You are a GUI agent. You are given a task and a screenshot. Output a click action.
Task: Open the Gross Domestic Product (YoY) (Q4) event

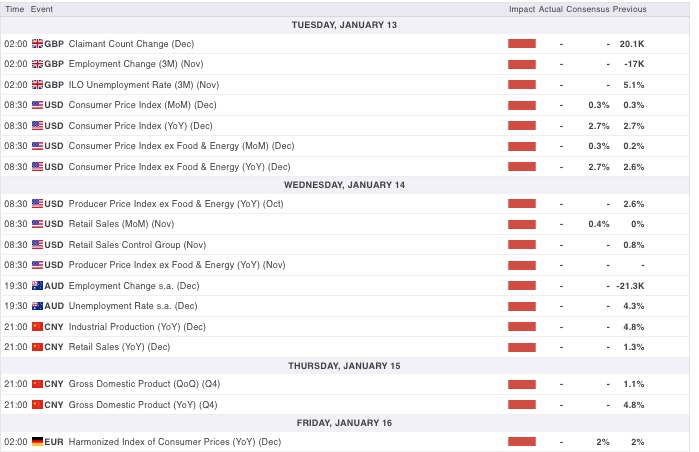click(143, 405)
